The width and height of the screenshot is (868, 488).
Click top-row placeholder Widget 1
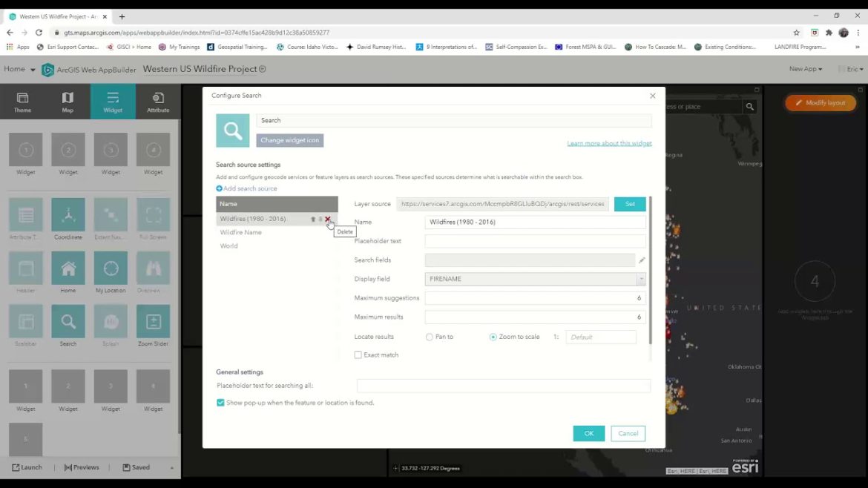click(x=25, y=150)
